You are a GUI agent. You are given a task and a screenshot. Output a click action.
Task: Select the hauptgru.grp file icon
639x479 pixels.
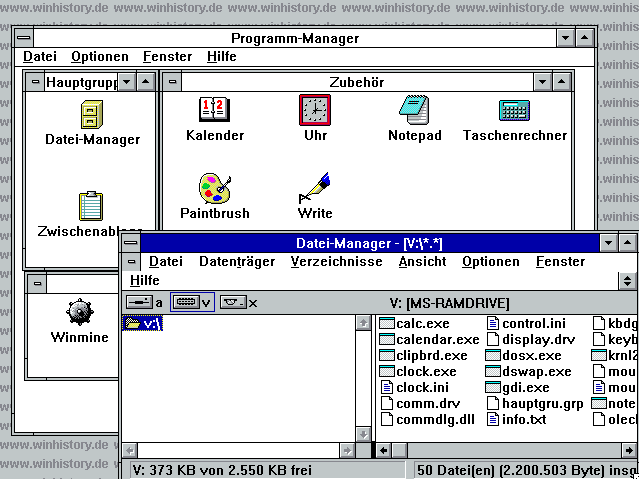(493, 404)
